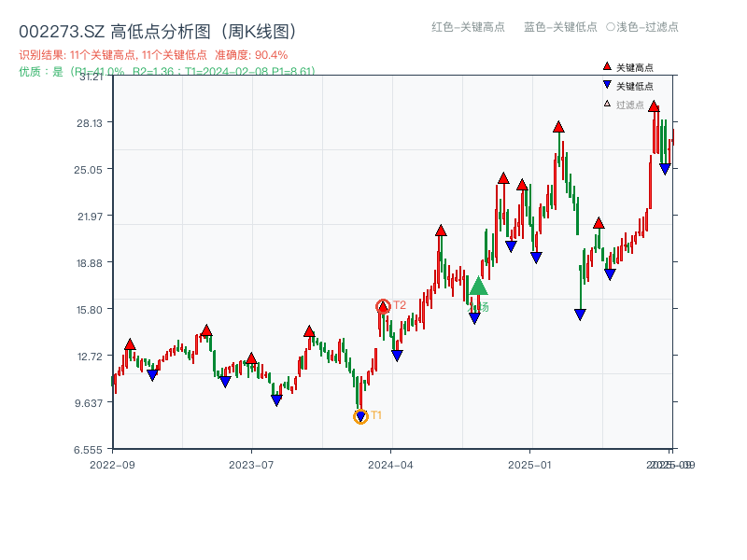Click the green 优质 result line
Viewport: 747px width, 560px height.
pyautogui.click(x=167, y=72)
